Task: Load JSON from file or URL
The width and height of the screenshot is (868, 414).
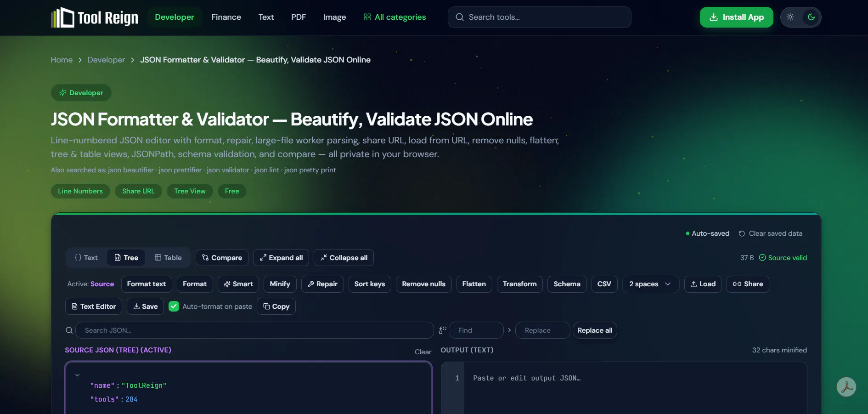Action: coord(703,284)
